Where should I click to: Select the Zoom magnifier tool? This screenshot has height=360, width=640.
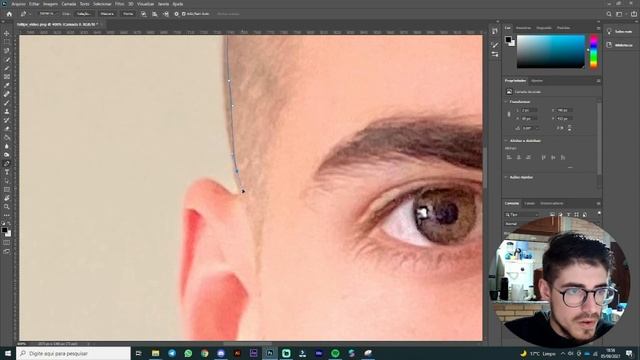[7, 207]
